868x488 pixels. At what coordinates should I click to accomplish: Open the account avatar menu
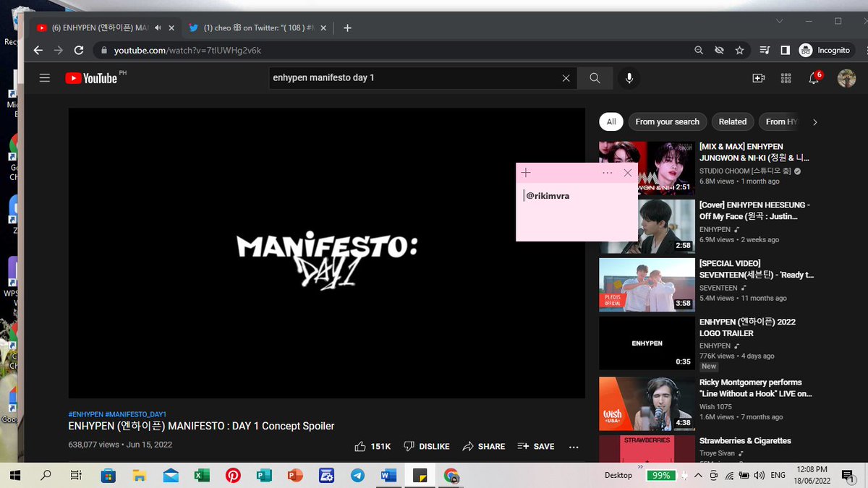(846, 78)
